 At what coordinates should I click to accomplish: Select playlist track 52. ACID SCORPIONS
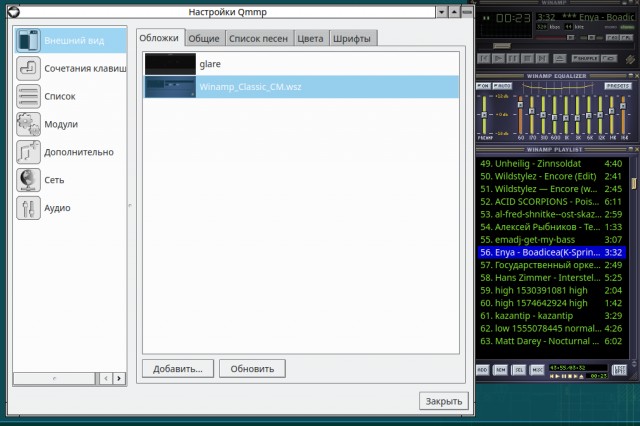(x=551, y=202)
